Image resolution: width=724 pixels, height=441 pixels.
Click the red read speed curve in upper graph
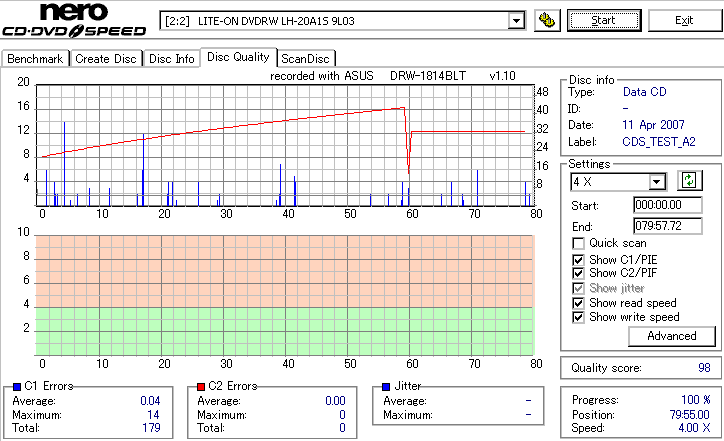285,121
